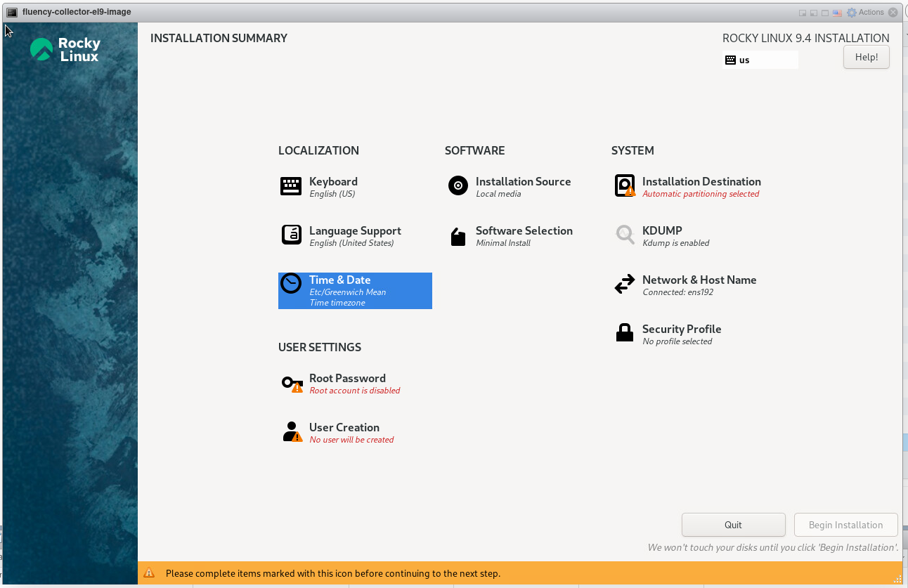Click the resize grip in the bottom-right corner
Image resolution: width=908 pixels, height=588 pixels.
click(x=897, y=579)
